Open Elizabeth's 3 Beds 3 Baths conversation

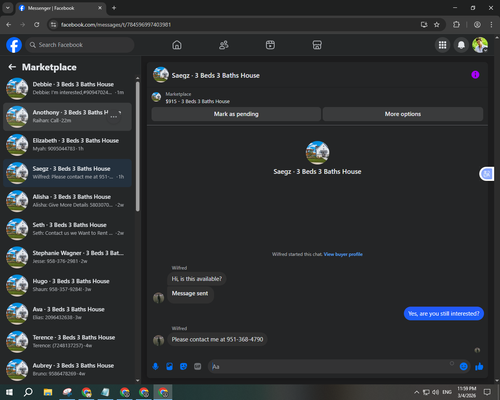pos(67,145)
